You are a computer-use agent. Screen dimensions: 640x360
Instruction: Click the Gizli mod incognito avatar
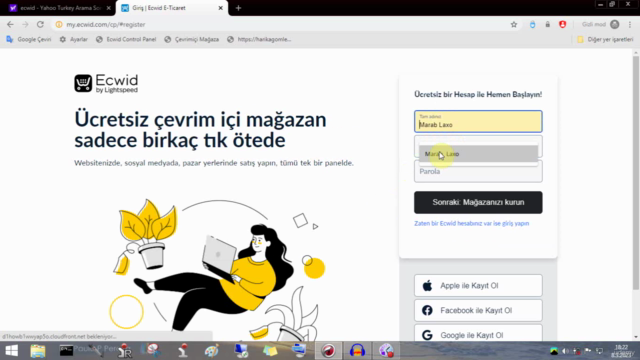point(615,24)
